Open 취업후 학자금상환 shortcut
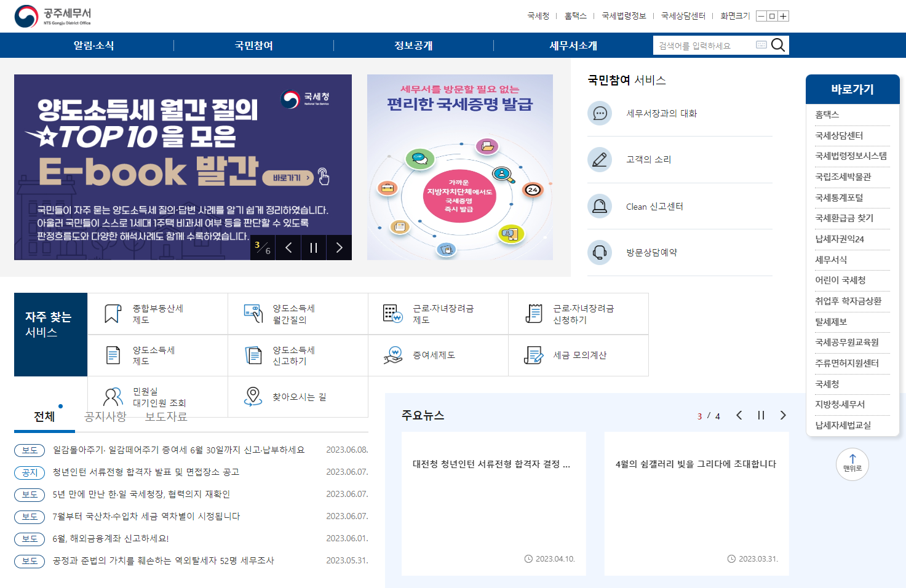The width and height of the screenshot is (906, 588). pos(848,301)
